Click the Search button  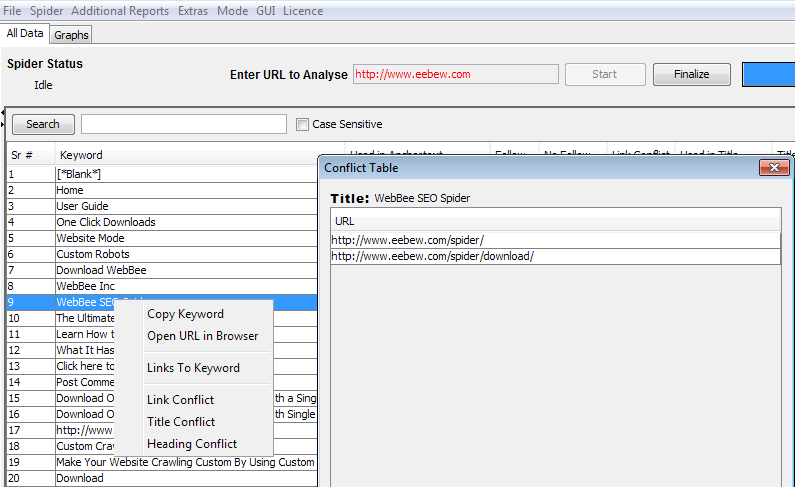pyautogui.click(x=43, y=124)
